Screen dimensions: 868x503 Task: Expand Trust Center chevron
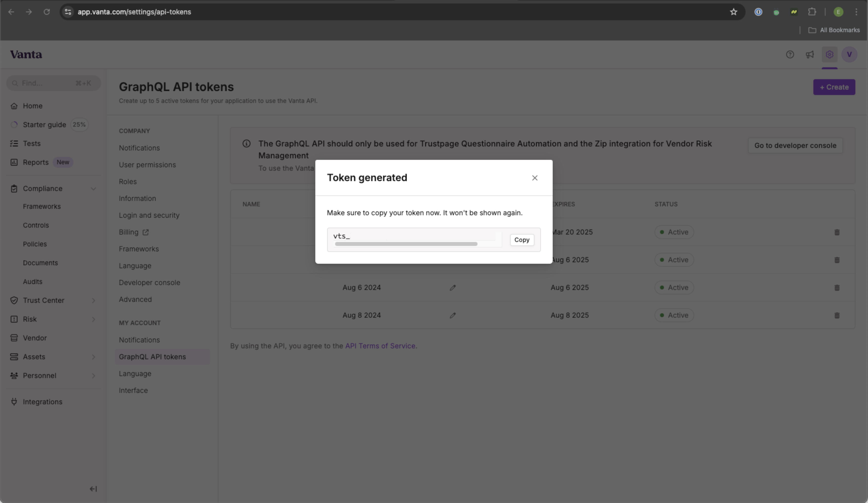click(x=93, y=300)
